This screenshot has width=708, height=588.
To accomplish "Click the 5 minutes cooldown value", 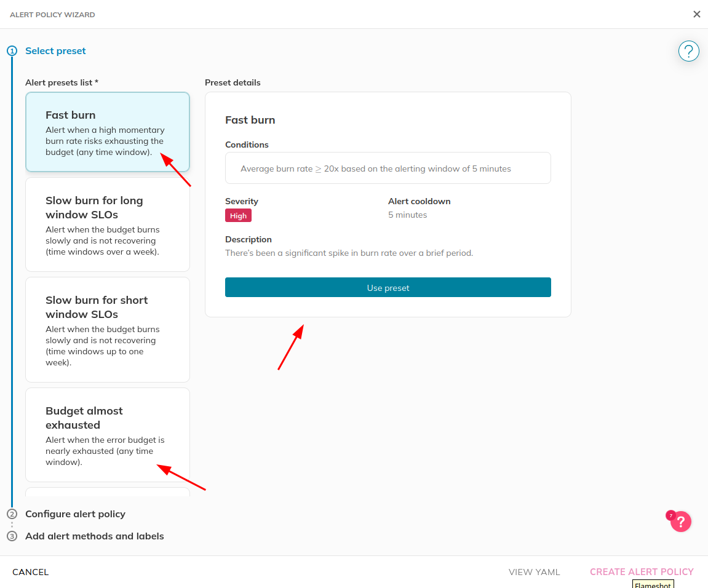I will point(407,215).
